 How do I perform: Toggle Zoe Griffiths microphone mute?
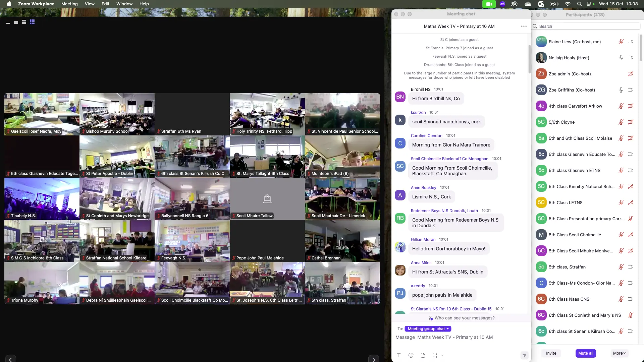point(621,90)
